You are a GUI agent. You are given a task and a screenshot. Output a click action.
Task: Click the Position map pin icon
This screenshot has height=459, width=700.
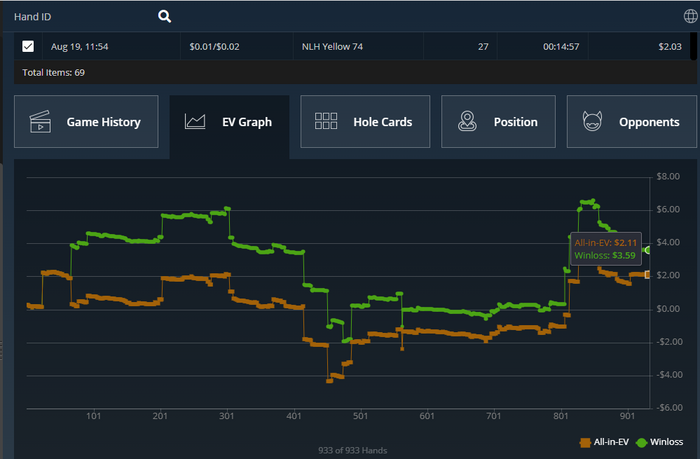[467, 121]
